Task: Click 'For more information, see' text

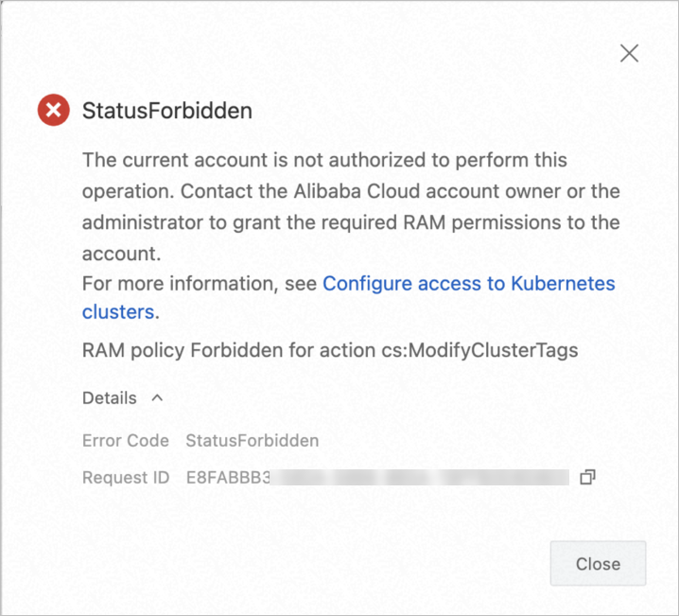Action: [200, 283]
